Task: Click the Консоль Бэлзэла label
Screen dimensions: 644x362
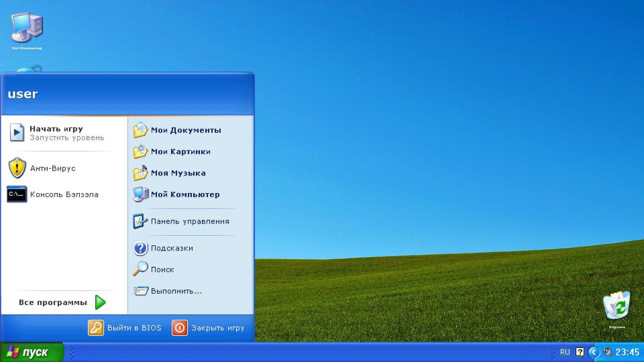Action: point(64,194)
